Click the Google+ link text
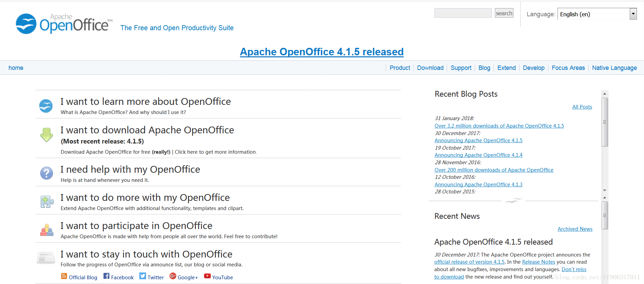This screenshot has height=284, width=644. click(x=188, y=277)
